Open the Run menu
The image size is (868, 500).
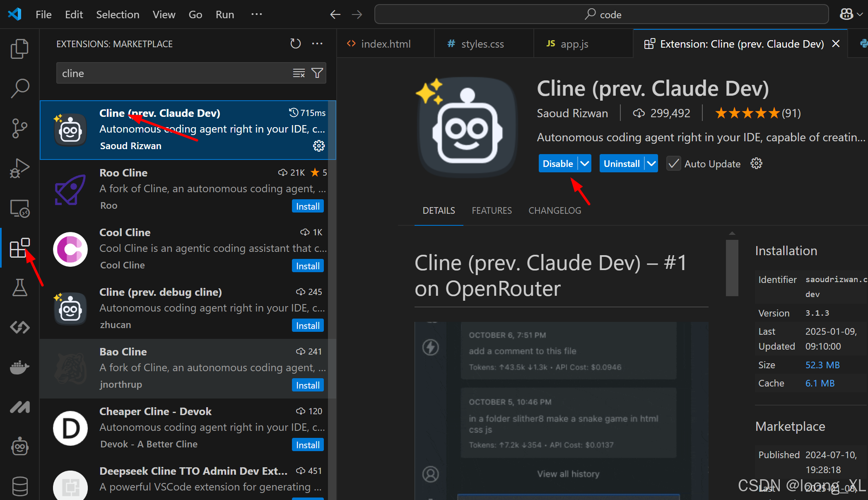224,14
